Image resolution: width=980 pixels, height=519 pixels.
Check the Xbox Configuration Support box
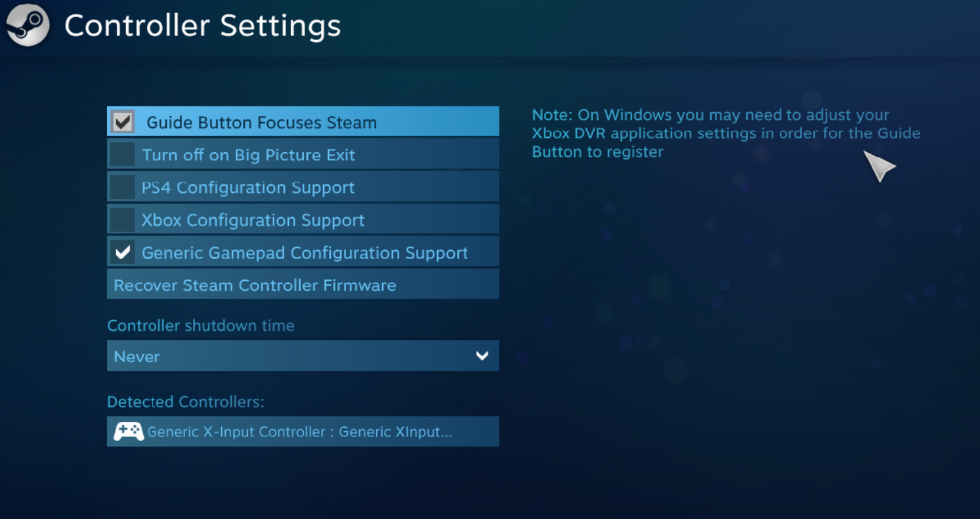(123, 220)
